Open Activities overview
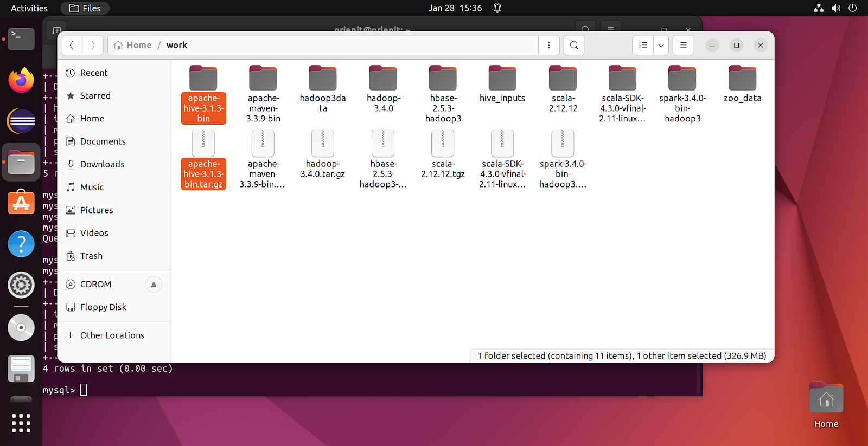Image resolution: width=868 pixels, height=446 pixels. [29, 8]
